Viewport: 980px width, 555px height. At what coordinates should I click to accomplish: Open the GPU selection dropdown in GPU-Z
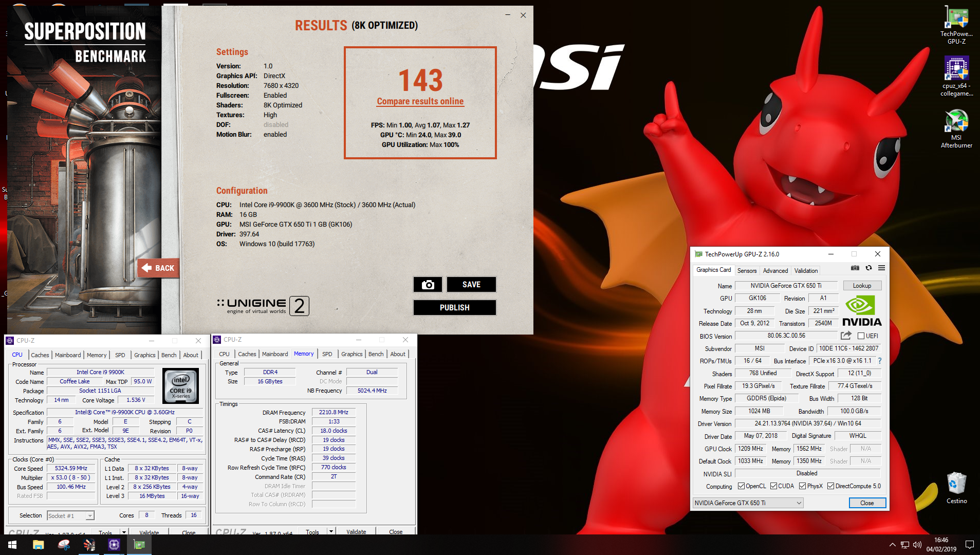748,503
